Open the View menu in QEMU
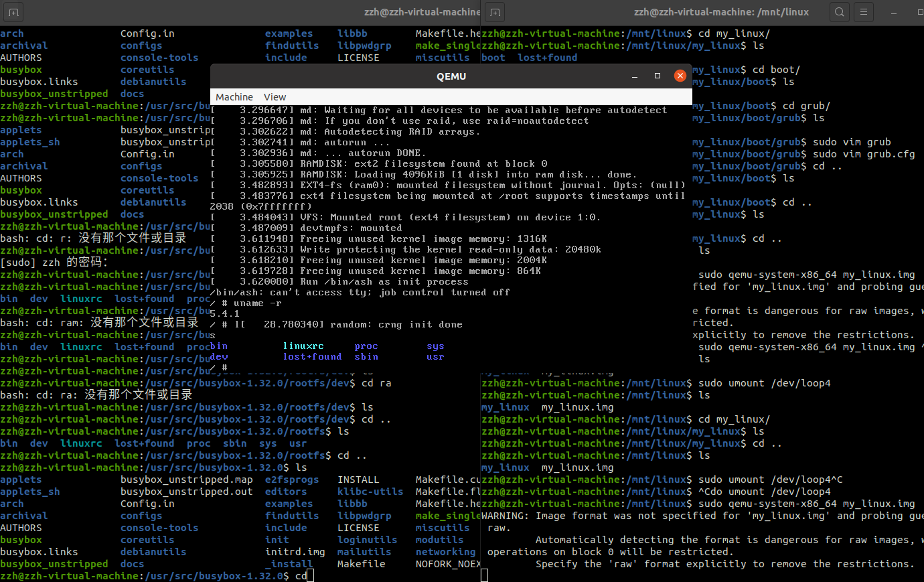924x582 pixels. click(275, 96)
